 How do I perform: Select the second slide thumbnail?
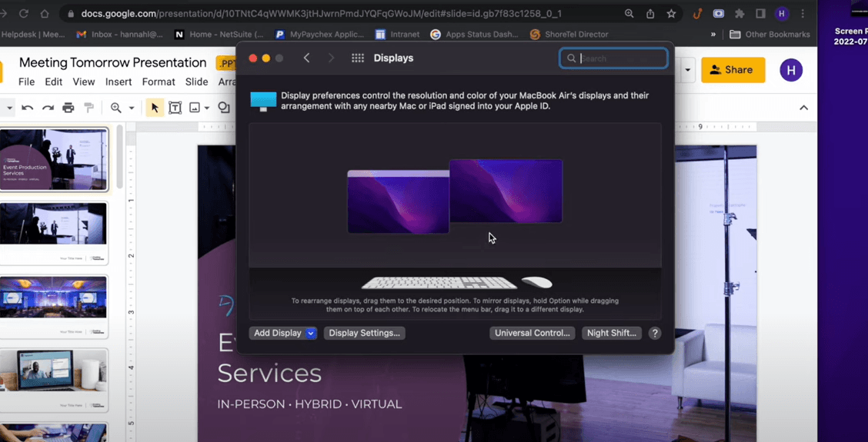coord(54,232)
